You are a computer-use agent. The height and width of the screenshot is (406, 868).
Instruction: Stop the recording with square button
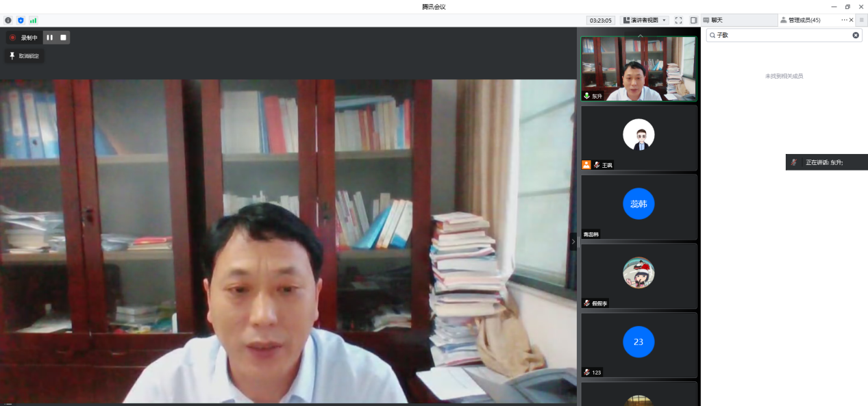click(63, 38)
